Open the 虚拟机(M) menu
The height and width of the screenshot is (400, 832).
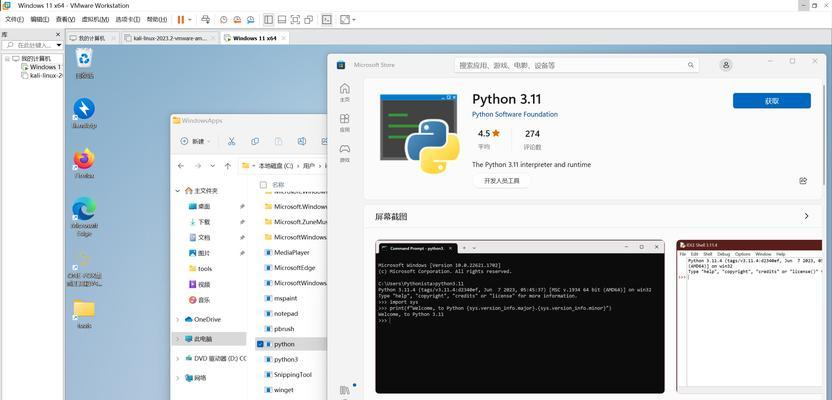pyautogui.click(x=95, y=20)
